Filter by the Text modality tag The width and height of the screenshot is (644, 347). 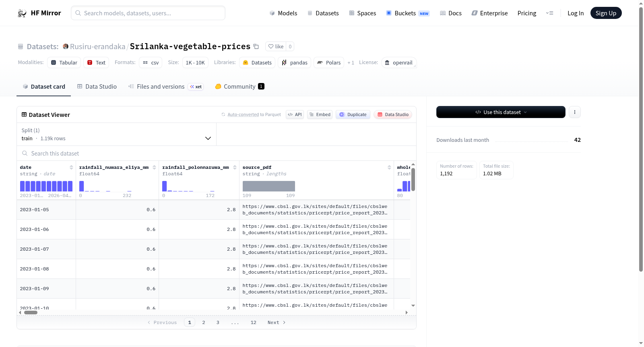pyautogui.click(x=96, y=62)
